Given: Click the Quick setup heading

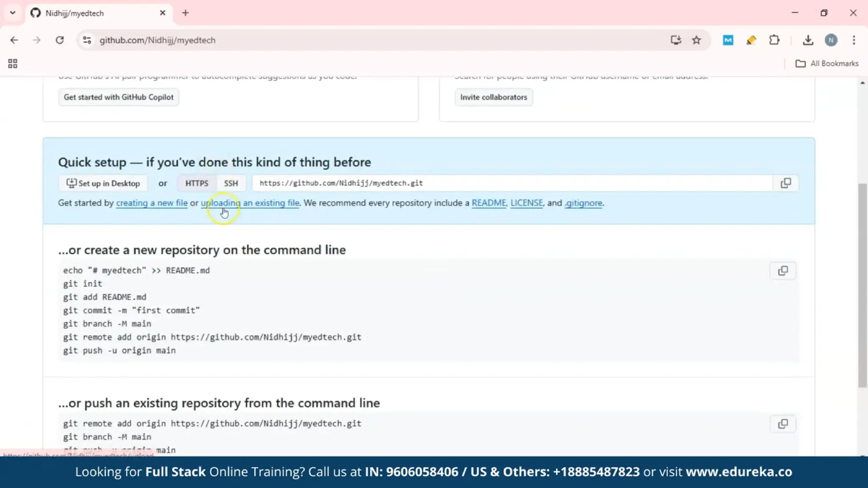Looking at the screenshot, I should click(x=214, y=162).
